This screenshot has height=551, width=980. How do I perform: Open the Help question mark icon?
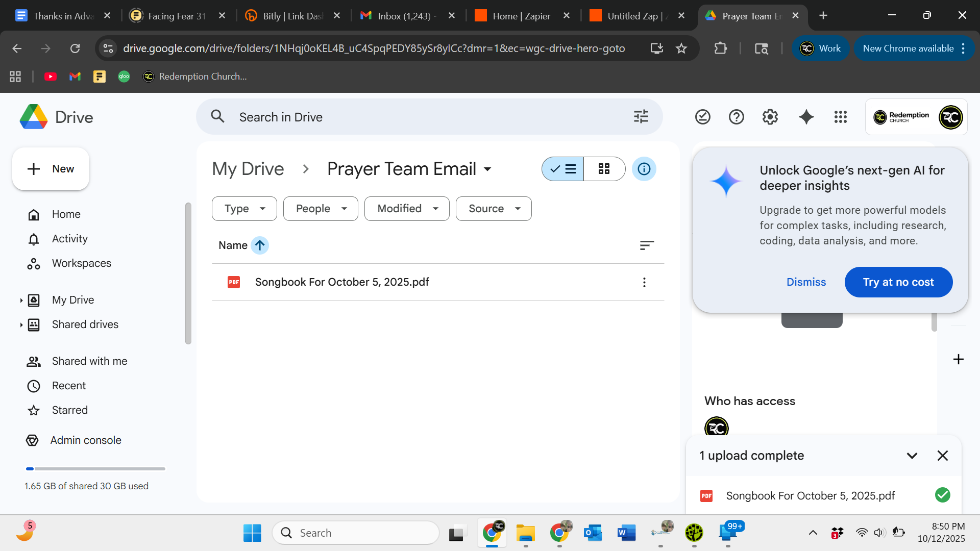coord(736,117)
